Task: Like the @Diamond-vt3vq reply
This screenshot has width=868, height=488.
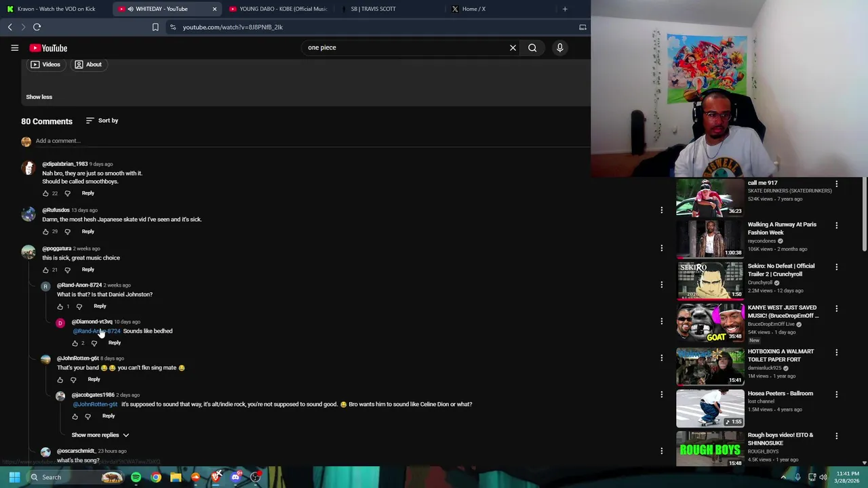Action: point(75,343)
